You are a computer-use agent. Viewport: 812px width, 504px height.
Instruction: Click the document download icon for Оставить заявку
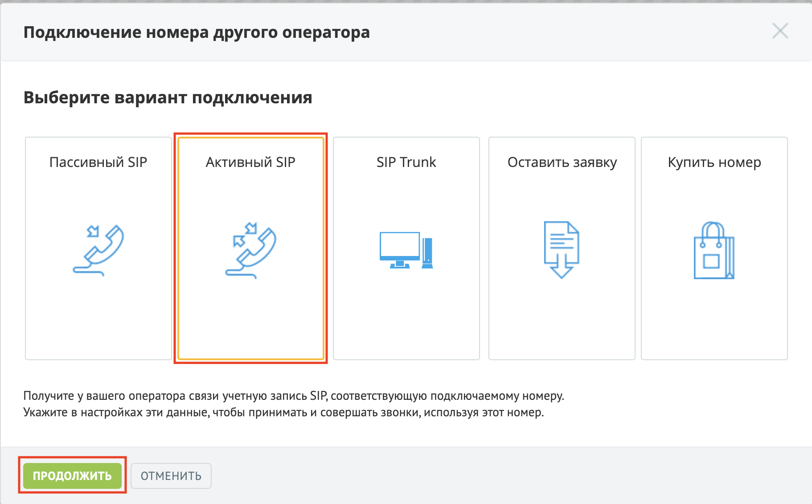tap(562, 250)
